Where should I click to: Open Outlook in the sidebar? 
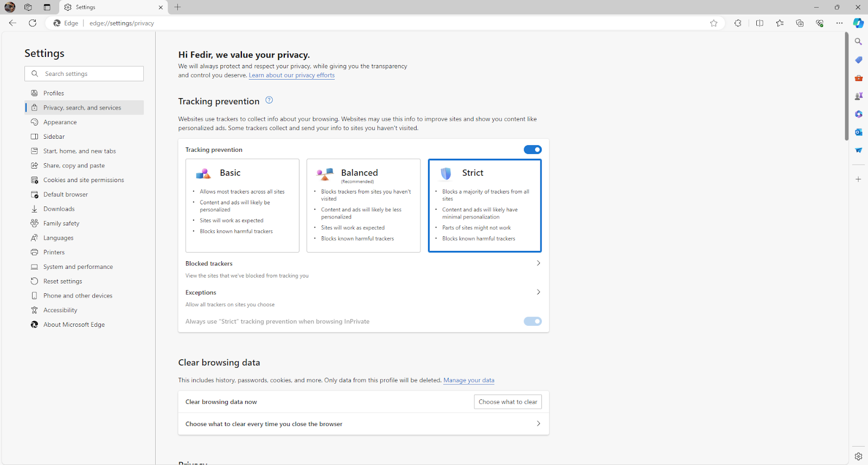tap(858, 132)
